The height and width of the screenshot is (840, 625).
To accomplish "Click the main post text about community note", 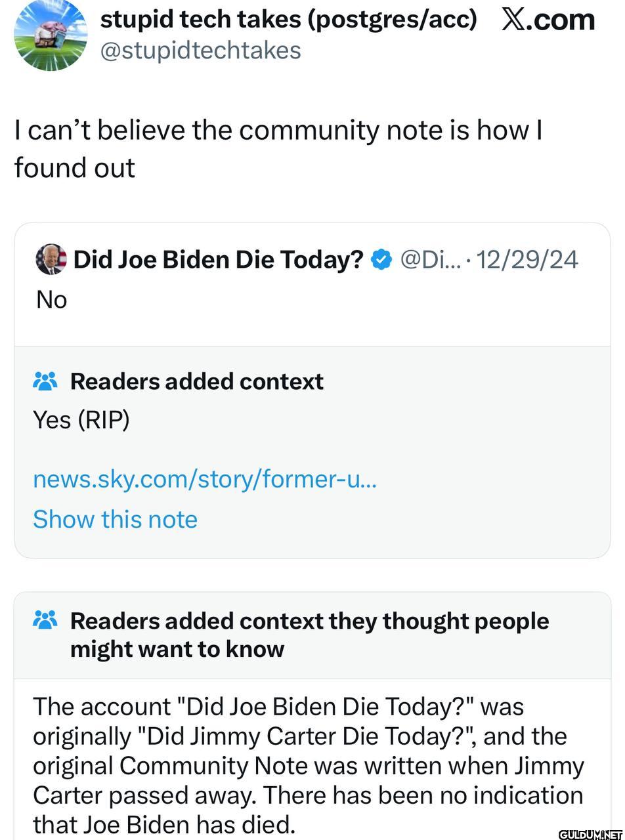I will click(278, 149).
